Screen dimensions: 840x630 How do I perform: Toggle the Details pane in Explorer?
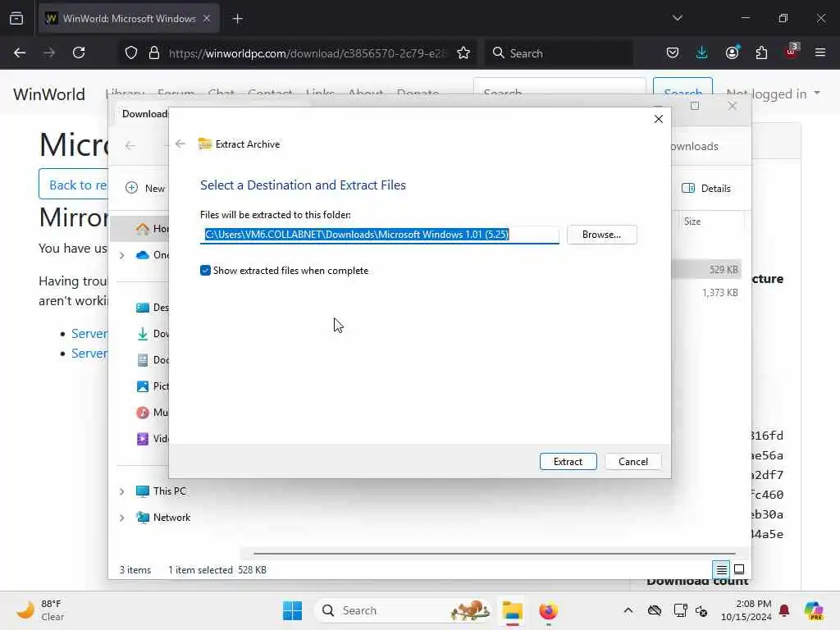[706, 188]
